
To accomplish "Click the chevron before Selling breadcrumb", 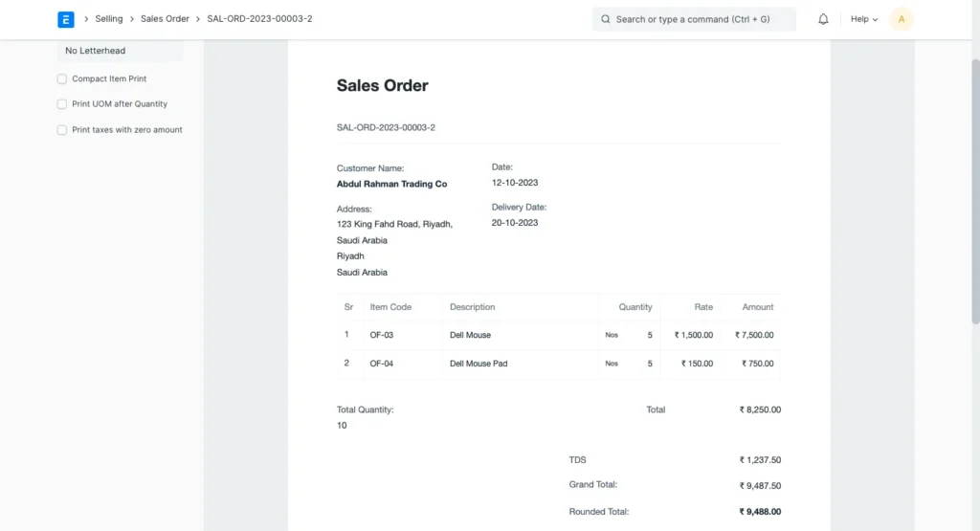I will click(86, 19).
